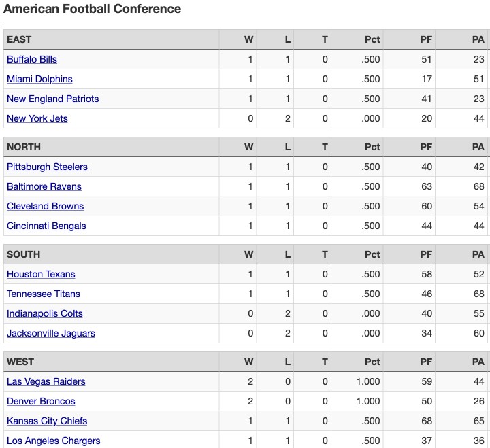
Task: Visit the Pittsburgh Steelers team page
Action: tap(47, 167)
